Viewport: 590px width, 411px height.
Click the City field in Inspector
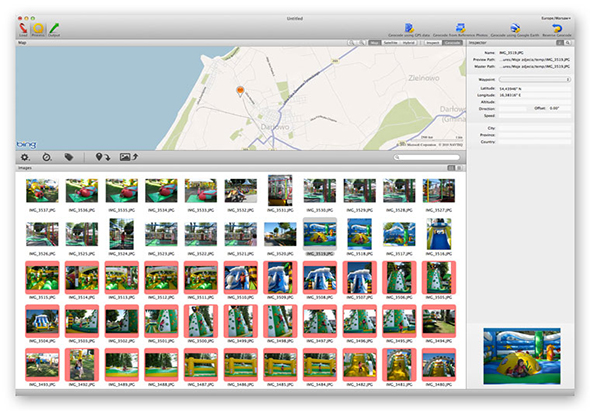pyautogui.click(x=535, y=128)
